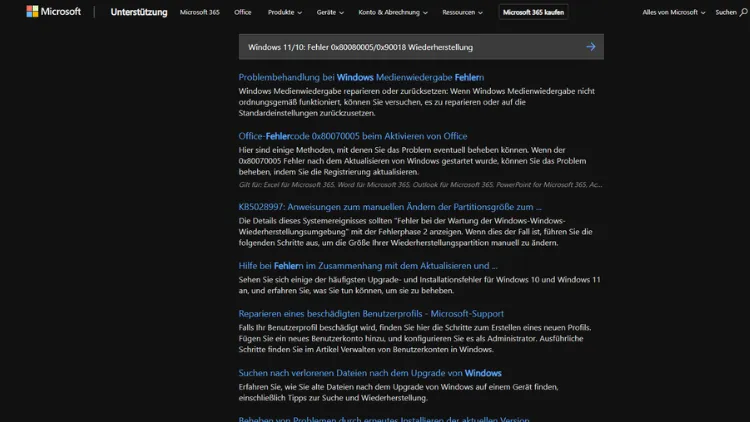
Task: Click description starting 'Erfahren Sie, wie Sie alte'
Action: pos(398,392)
